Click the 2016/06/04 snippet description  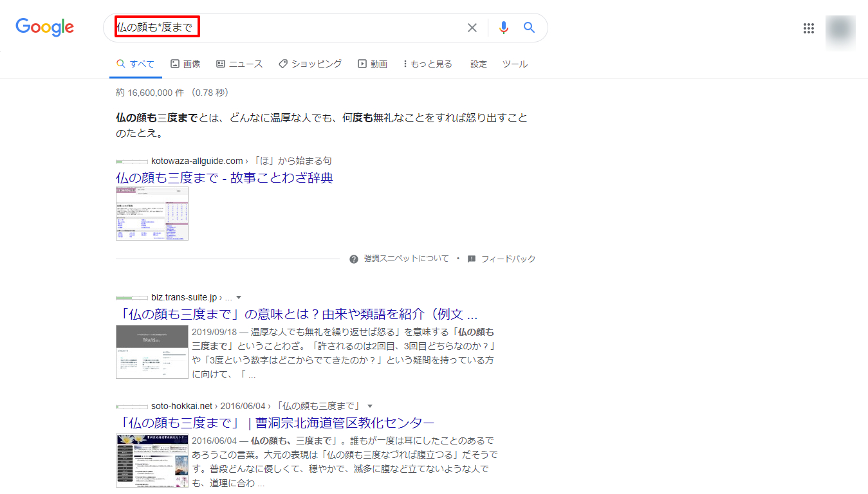point(344,462)
